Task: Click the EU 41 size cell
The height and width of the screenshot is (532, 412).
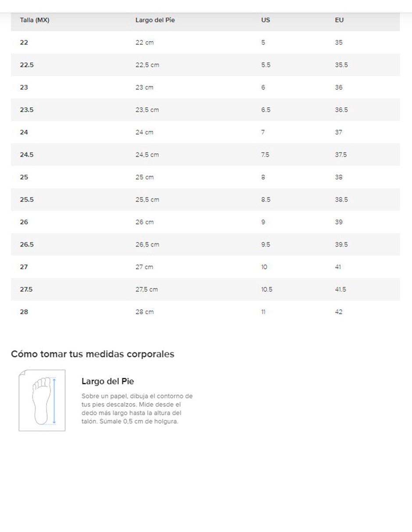Action: click(338, 267)
